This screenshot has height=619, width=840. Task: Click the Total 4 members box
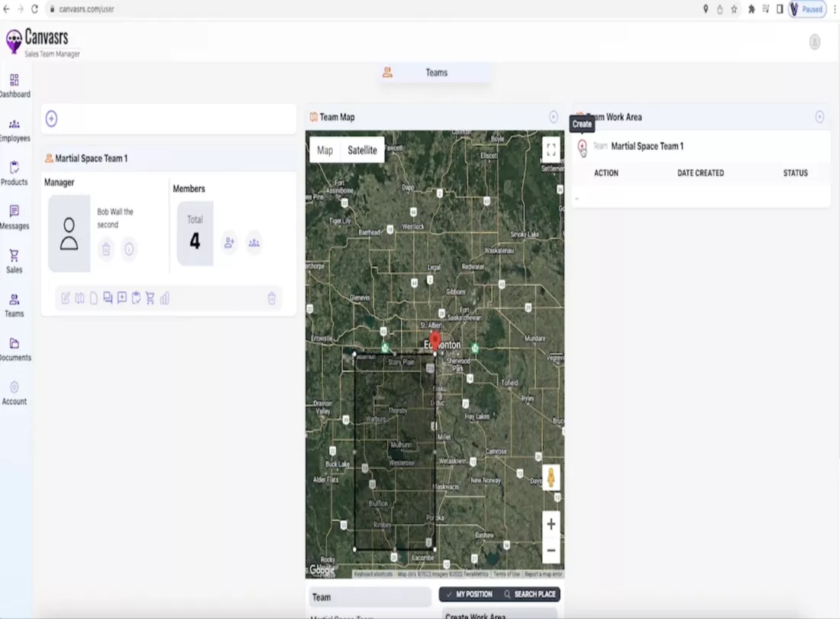[x=195, y=233]
